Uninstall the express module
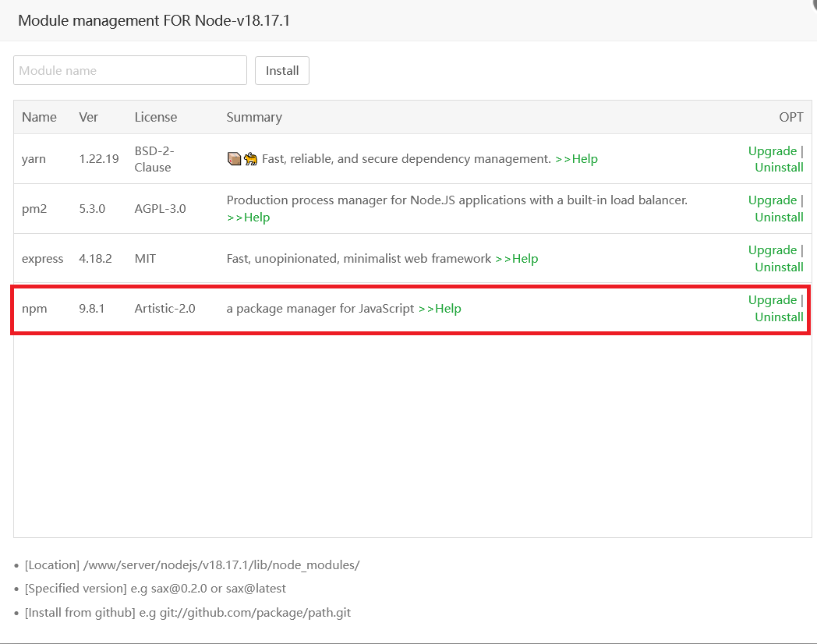Image resolution: width=817 pixels, height=644 pixels. [x=779, y=267]
